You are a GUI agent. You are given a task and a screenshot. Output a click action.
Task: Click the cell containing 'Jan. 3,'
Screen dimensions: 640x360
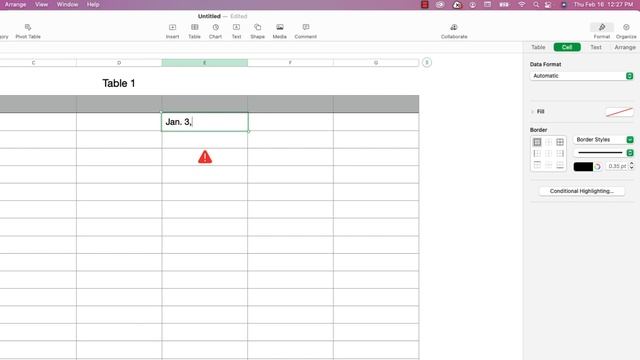pyautogui.click(x=204, y=122)
